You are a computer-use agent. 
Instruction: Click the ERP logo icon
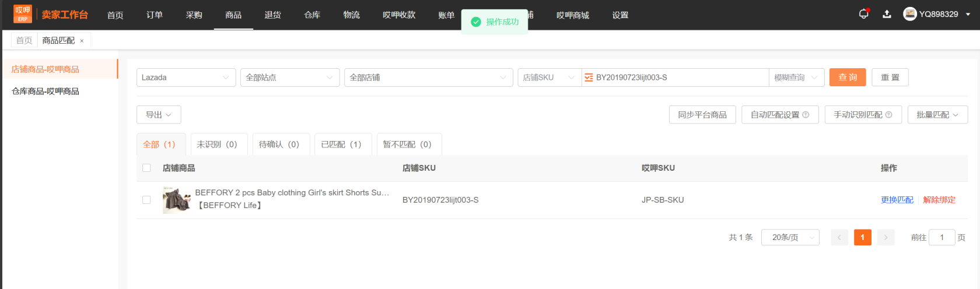[23, 14]
